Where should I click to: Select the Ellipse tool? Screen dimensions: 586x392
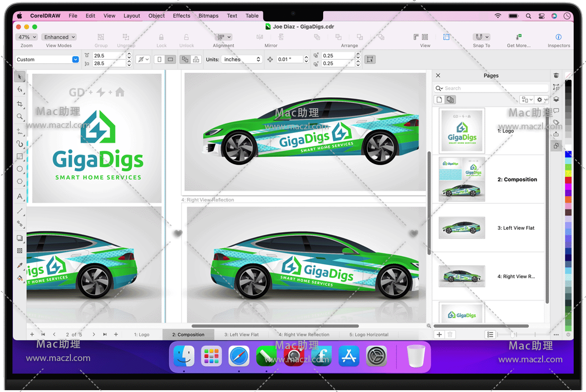20,169
